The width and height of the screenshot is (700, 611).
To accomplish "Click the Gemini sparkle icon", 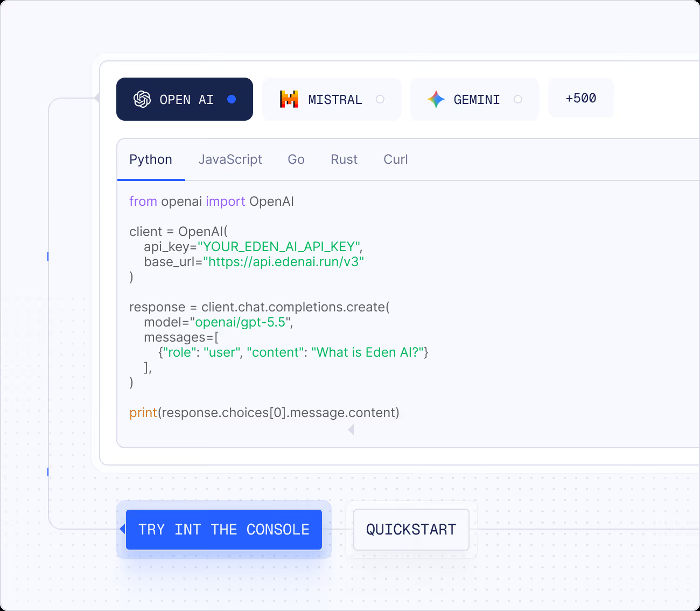I will pyautogui.click(x=436, y=99).
